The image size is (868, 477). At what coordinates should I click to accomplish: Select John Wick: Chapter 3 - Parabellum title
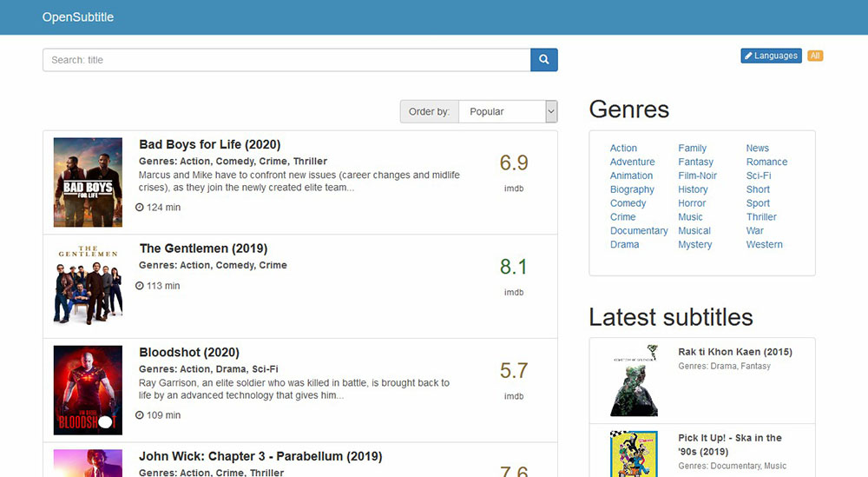[260, 456]
